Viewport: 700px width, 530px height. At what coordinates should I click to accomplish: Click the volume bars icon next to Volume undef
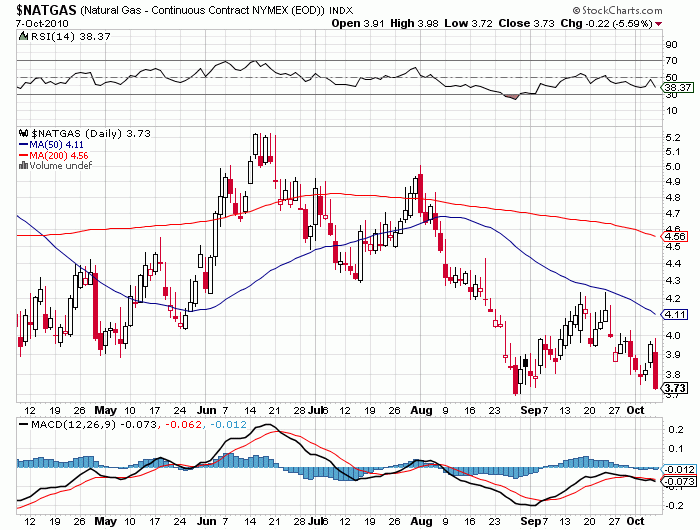pyautogui.click(x=25, y=165)
